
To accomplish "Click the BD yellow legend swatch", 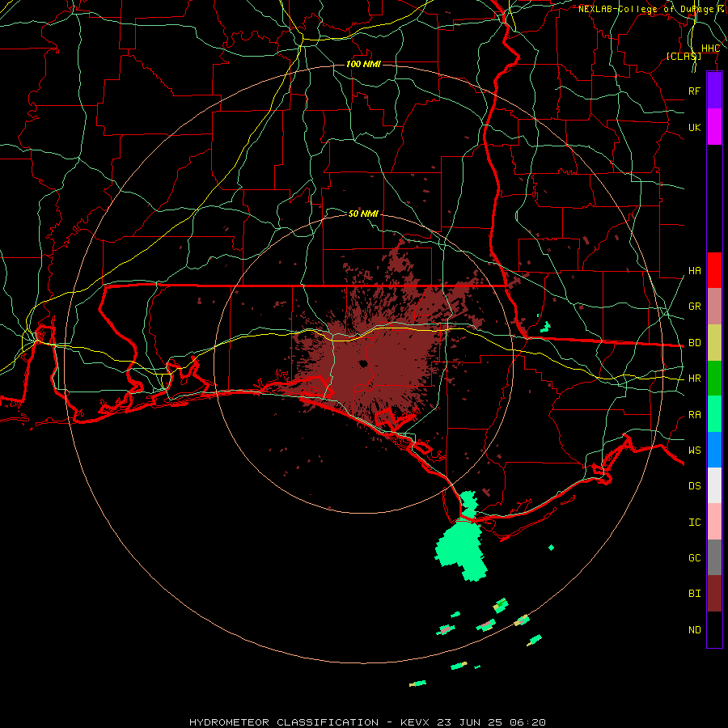I will pyautogui.click(x=714, y=343).
